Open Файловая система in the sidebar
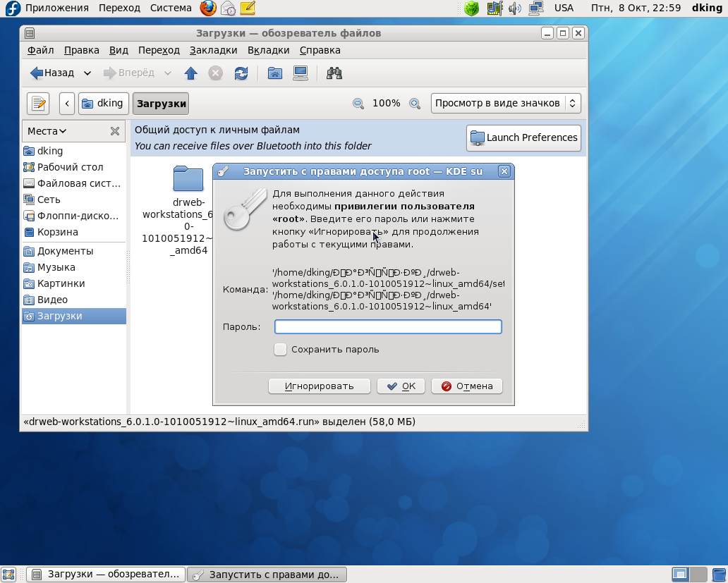728x583 pixels. [74, 184]
